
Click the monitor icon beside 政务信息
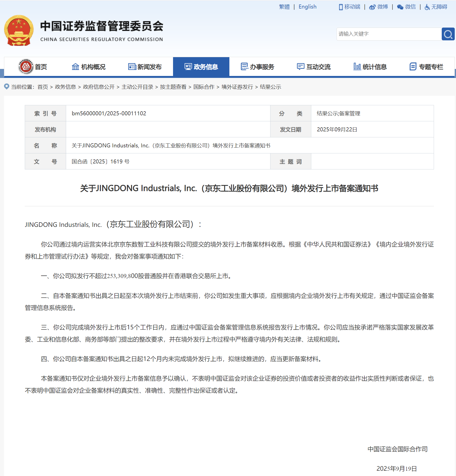tap(188, 66)
